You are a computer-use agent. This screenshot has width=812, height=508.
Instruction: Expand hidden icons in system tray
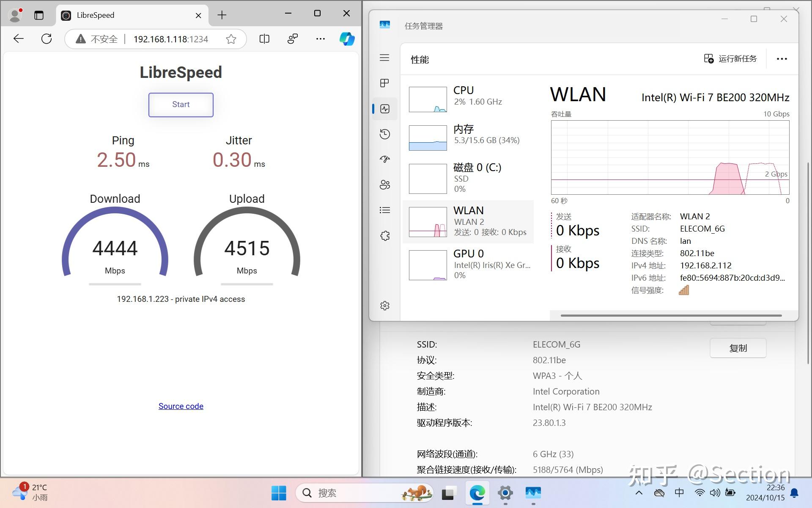pos(639,493)
